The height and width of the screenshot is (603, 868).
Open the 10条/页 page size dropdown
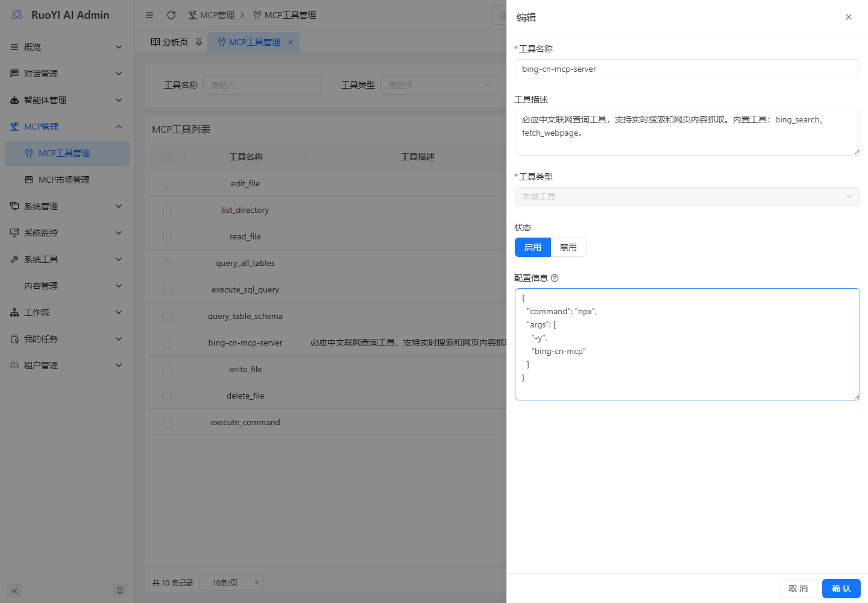point(231,582)
